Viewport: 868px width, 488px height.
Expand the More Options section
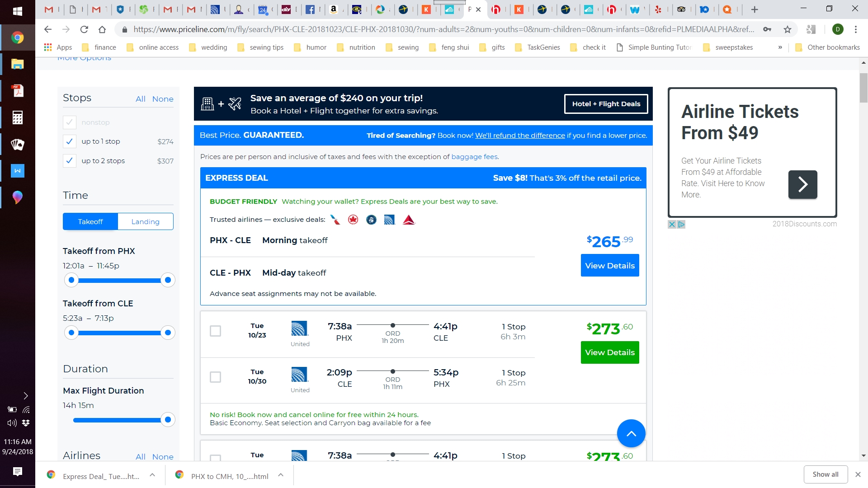click(84, 57)
